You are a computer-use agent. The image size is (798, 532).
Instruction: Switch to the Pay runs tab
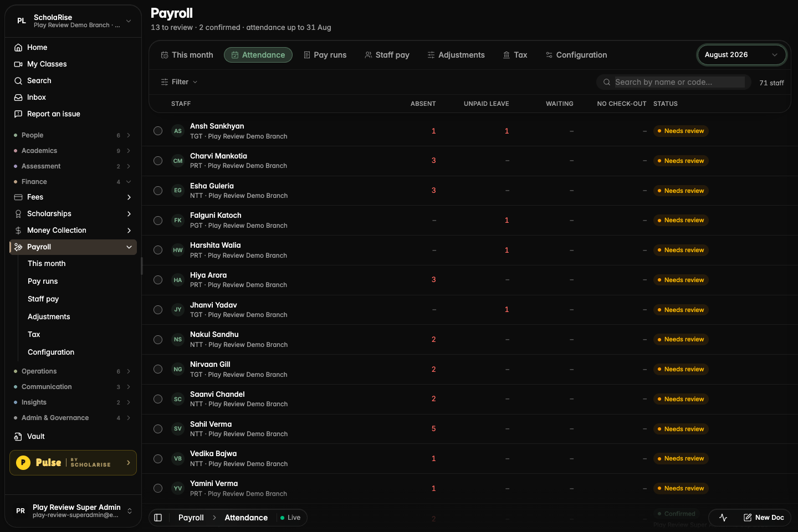[x=325, y=55]
